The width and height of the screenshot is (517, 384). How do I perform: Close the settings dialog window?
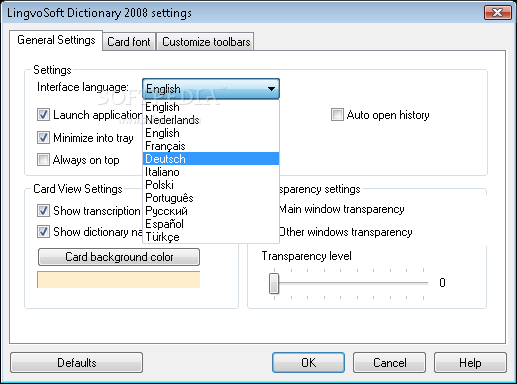497,13
